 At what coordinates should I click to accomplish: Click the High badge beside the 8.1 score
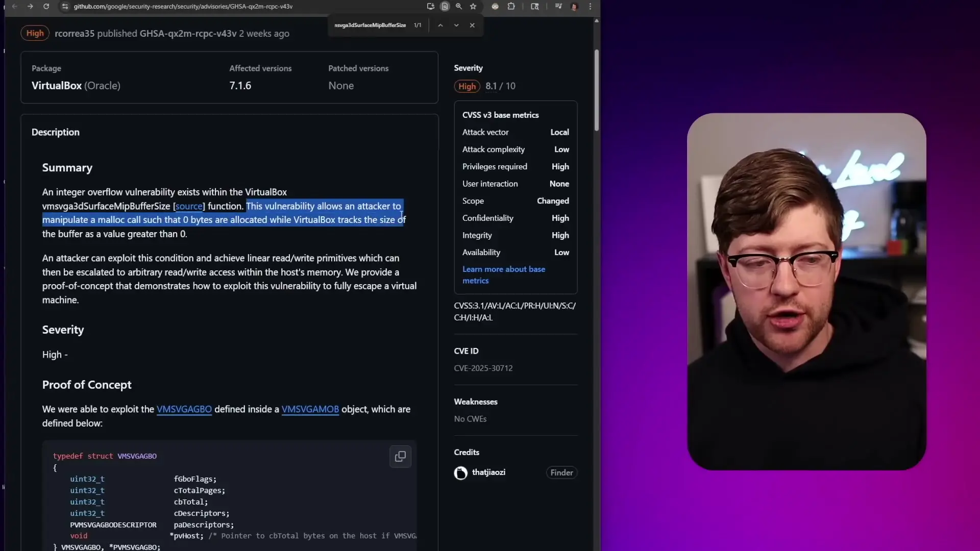pyautogui.click(x=467, y=86)
